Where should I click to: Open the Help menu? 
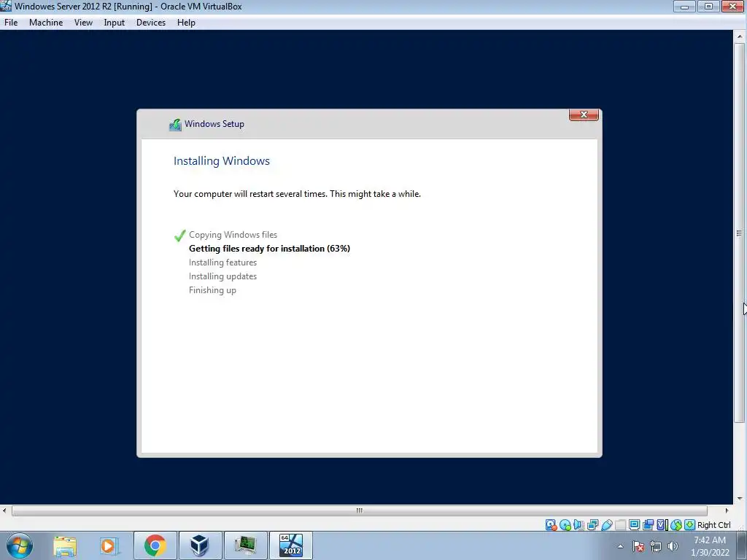(x=186, y=23)
